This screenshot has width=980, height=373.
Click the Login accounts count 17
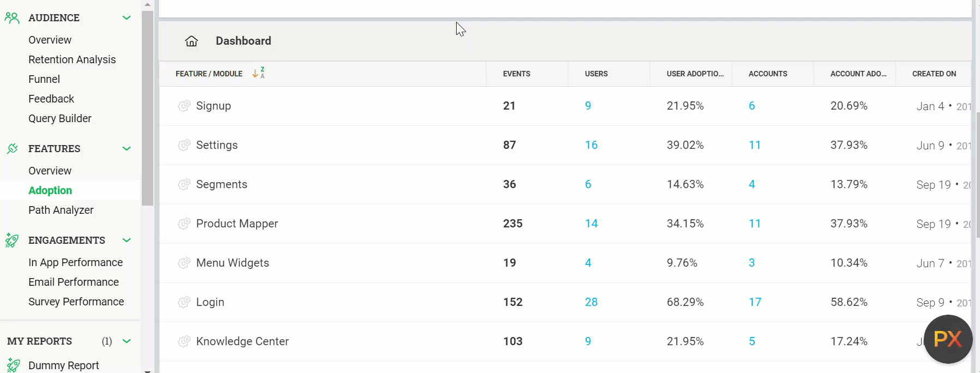coord(755,302)
